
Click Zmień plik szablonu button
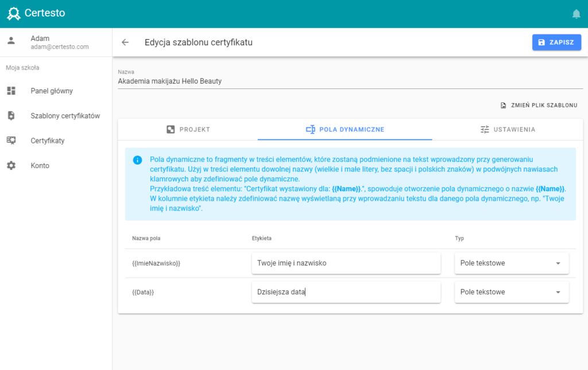coord(539,105)
